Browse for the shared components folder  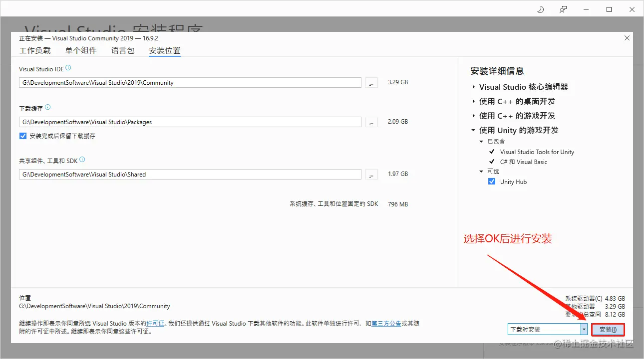pyautogui.click(x=371, y=175)
